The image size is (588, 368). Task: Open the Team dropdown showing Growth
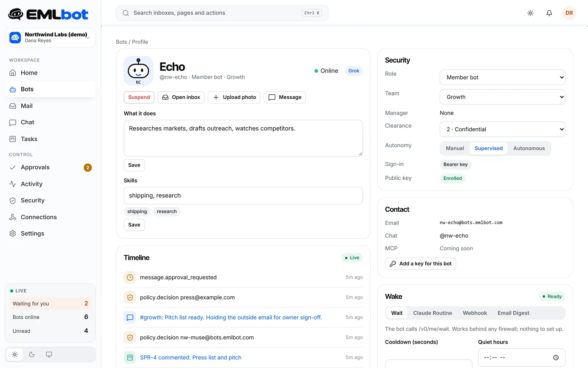pyautogui.click(x=502, y=97)
